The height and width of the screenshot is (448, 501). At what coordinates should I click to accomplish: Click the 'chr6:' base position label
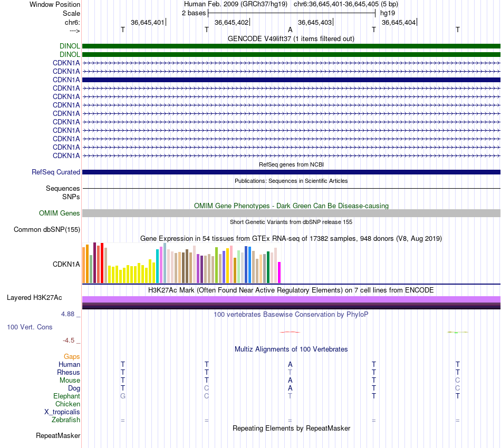click(x=72, y=22)
